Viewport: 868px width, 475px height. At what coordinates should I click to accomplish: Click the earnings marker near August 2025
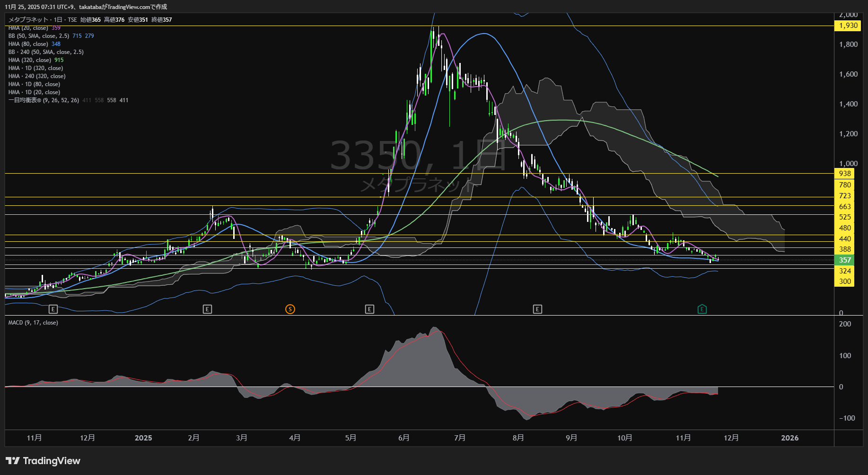537,309
